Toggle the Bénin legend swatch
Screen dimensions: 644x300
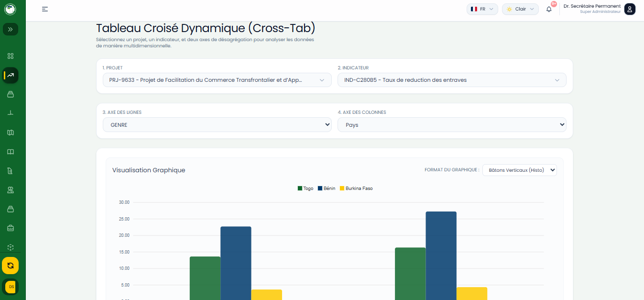pyautogui.click(x=320, y=189)
